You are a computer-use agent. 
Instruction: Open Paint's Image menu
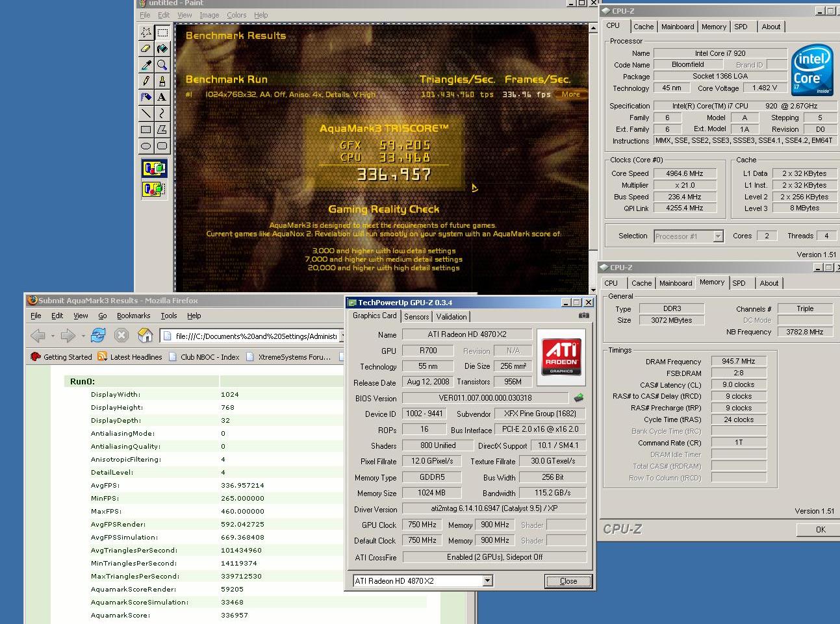[x=209, y=15]
